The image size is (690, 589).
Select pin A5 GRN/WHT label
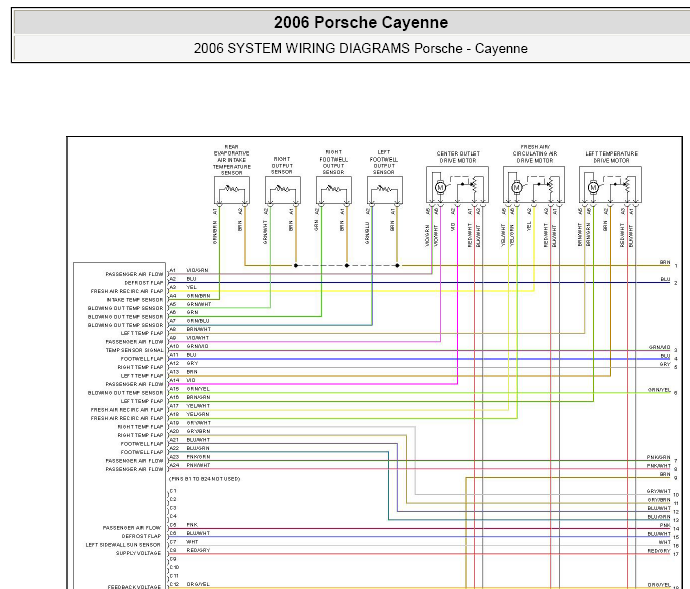(x=191, y=304)
